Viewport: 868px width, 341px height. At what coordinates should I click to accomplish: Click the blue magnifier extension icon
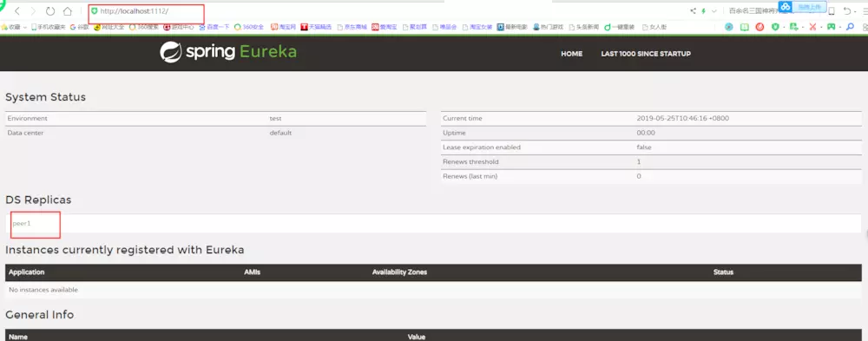point(851,27)
